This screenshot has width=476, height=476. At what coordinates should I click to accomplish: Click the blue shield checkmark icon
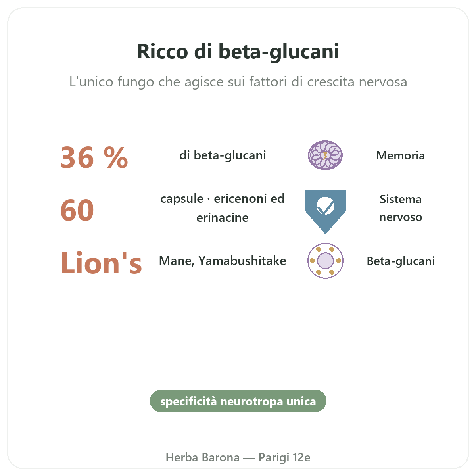325,211
